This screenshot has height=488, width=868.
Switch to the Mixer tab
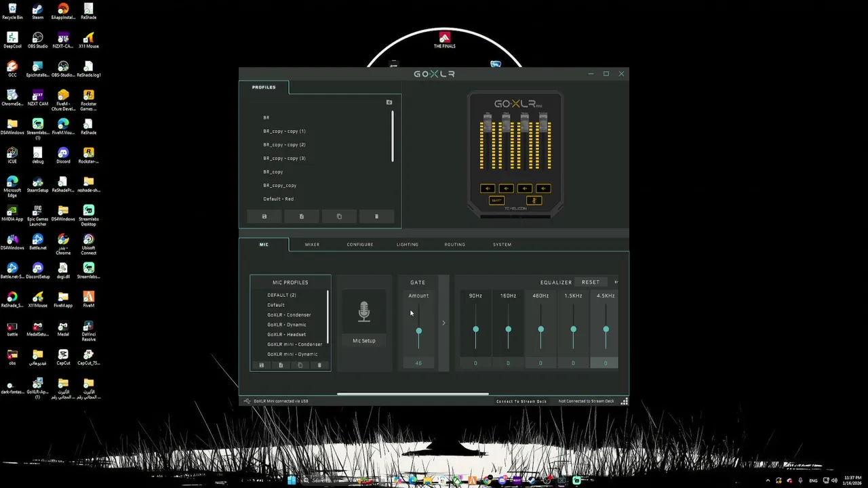click(312, 245)
